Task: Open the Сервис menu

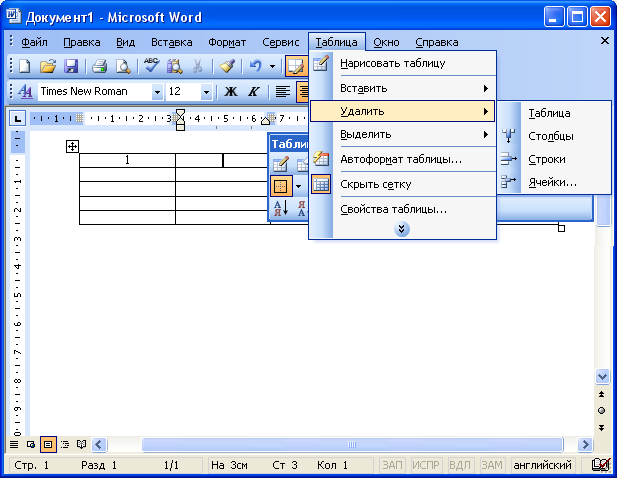Action: coord(281,42)
